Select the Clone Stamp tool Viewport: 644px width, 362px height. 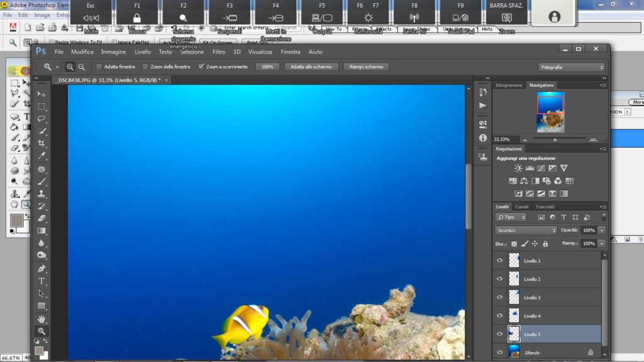[42, 194]
